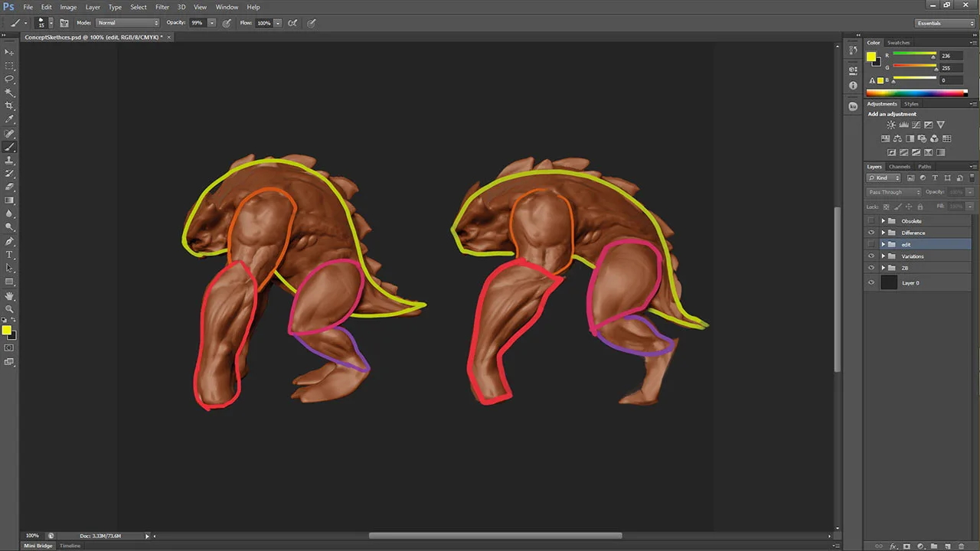Select the Crop tool
This screenshot has width=980, height=551.
[9, 106]
